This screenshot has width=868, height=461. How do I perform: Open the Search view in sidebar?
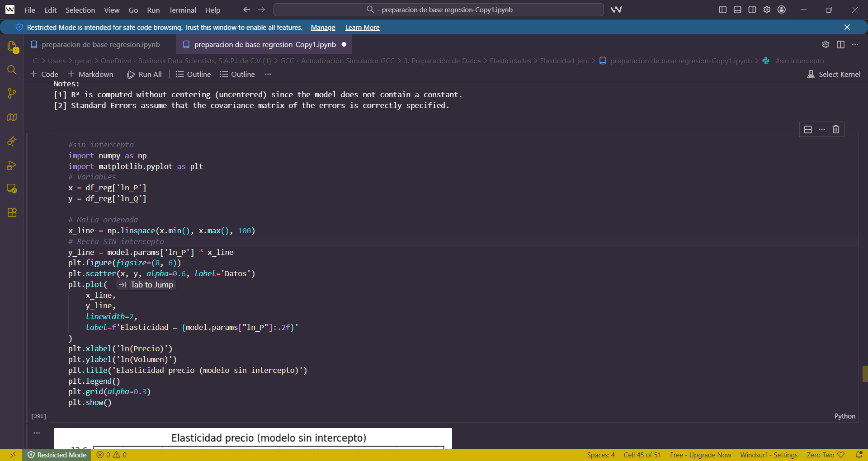[x=12, y=70]
